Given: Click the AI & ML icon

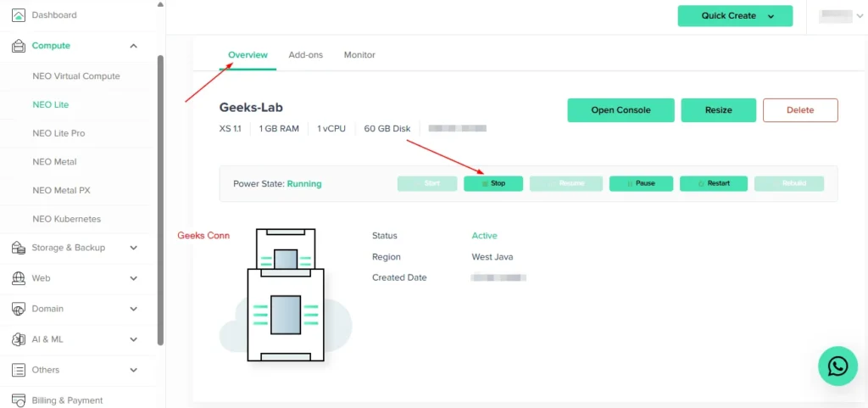Looking at the screenshot, I should (x=19, y=339).
